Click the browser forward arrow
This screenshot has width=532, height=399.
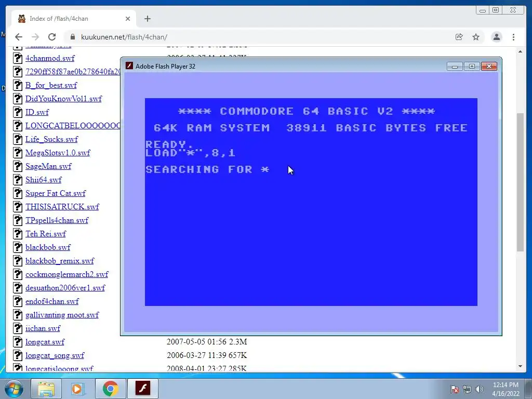point(35,37)
